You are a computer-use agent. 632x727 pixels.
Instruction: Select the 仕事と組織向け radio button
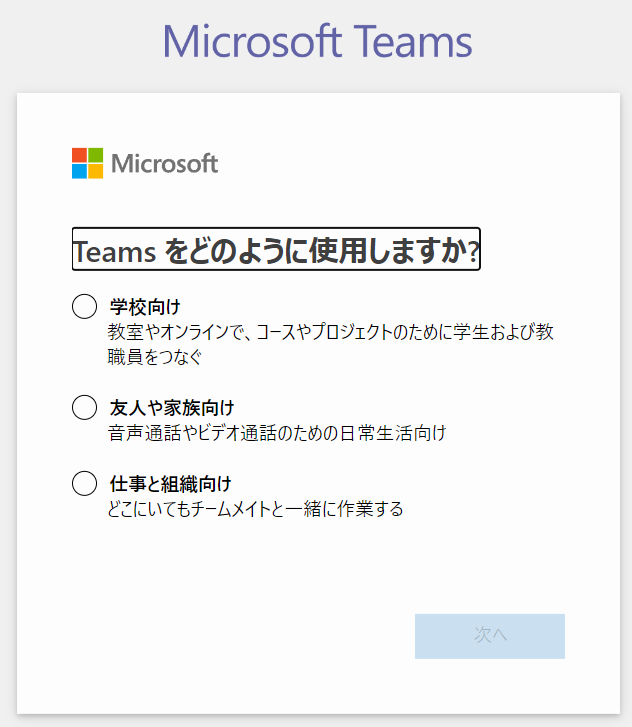click(84, 483)
